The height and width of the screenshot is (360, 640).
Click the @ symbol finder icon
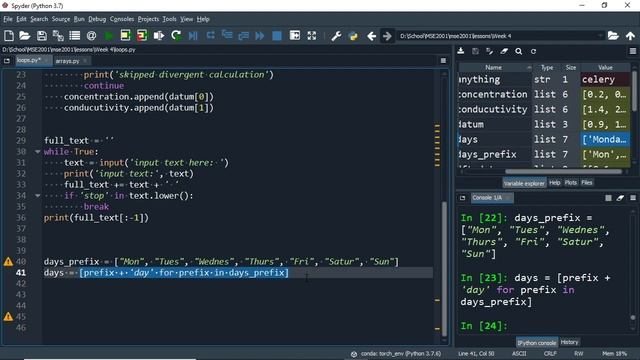click(x=91, y=36)
